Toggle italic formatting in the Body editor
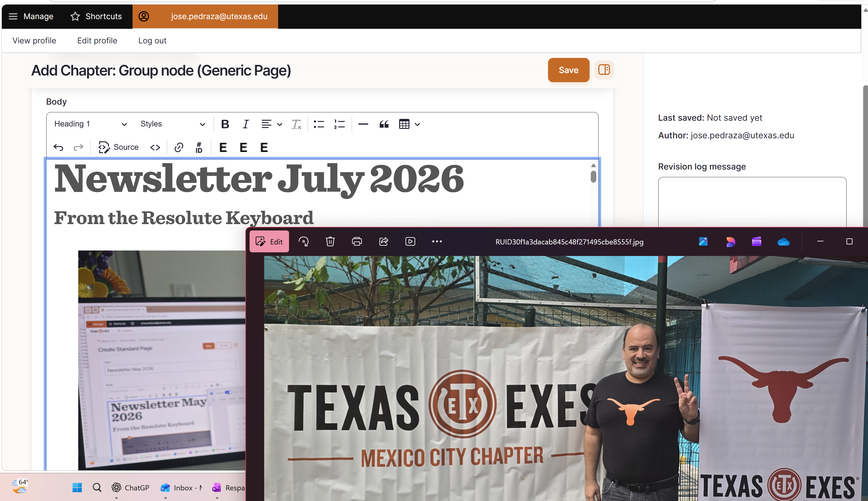 tap(245, 124)
